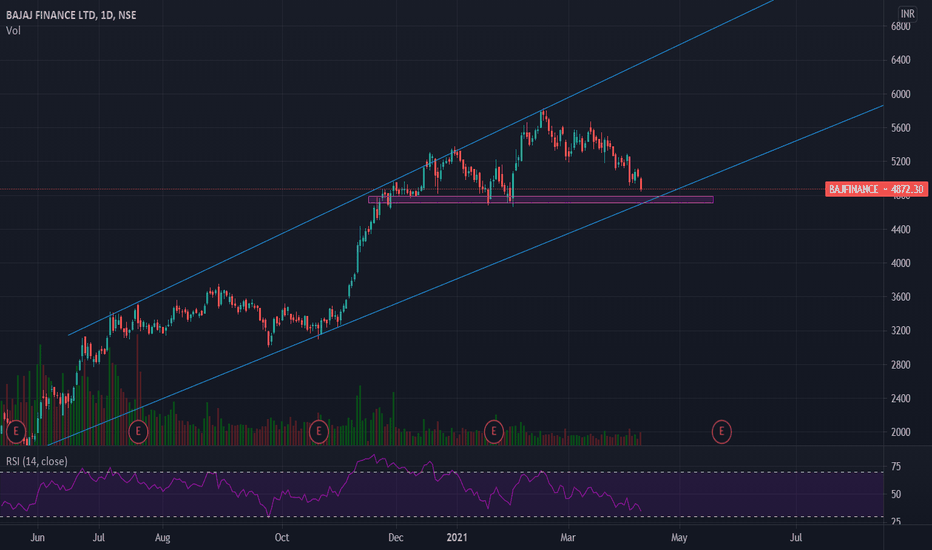
Task: Click the RSI 50 scale label
Action: tap(896, 495)
